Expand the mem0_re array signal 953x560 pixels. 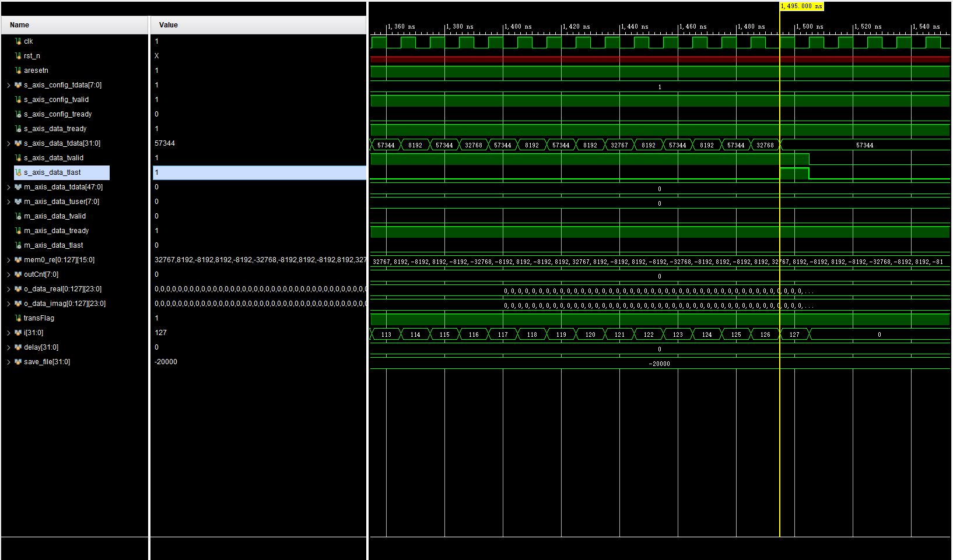point(8,260)
